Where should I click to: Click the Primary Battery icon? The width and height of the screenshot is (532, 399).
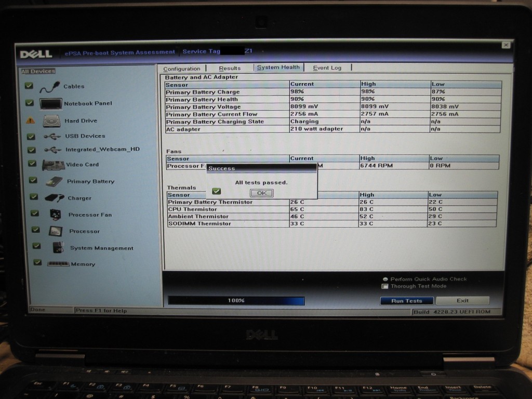point(54,182)
